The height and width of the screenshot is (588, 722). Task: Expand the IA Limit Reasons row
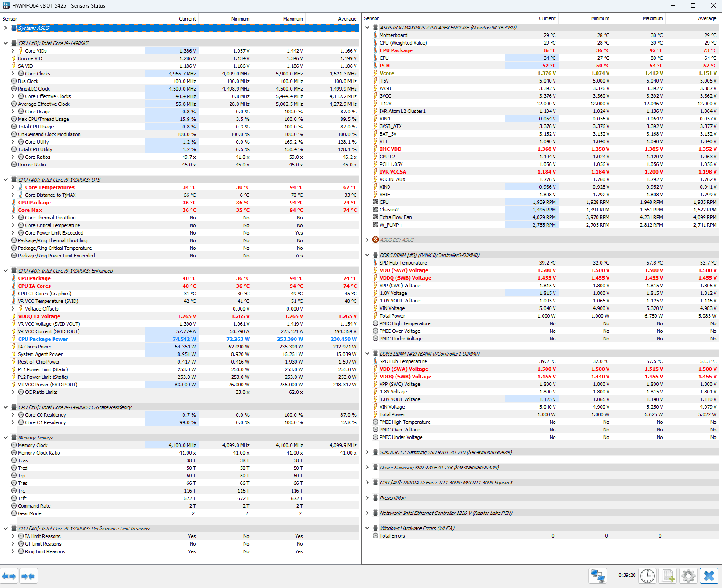coord(13,536)
